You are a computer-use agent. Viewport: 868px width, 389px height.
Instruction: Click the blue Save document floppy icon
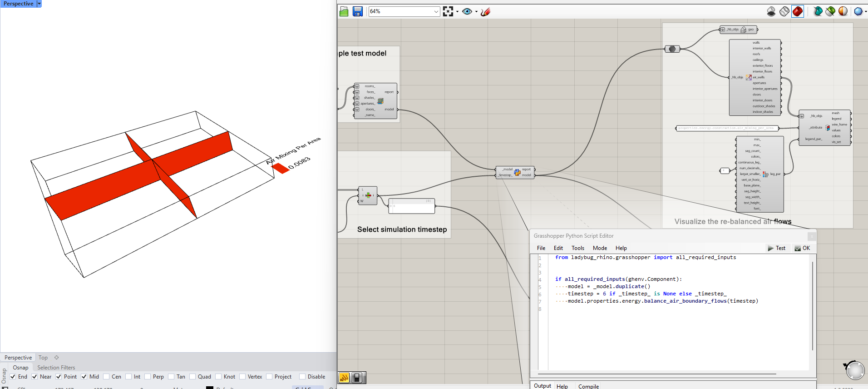[x=358, y=11]
